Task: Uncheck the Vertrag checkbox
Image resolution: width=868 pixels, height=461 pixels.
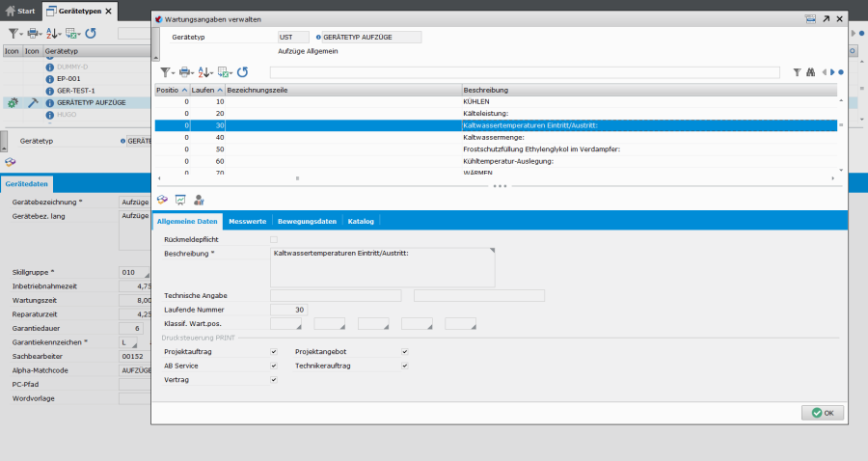Action: click(274, 380)
